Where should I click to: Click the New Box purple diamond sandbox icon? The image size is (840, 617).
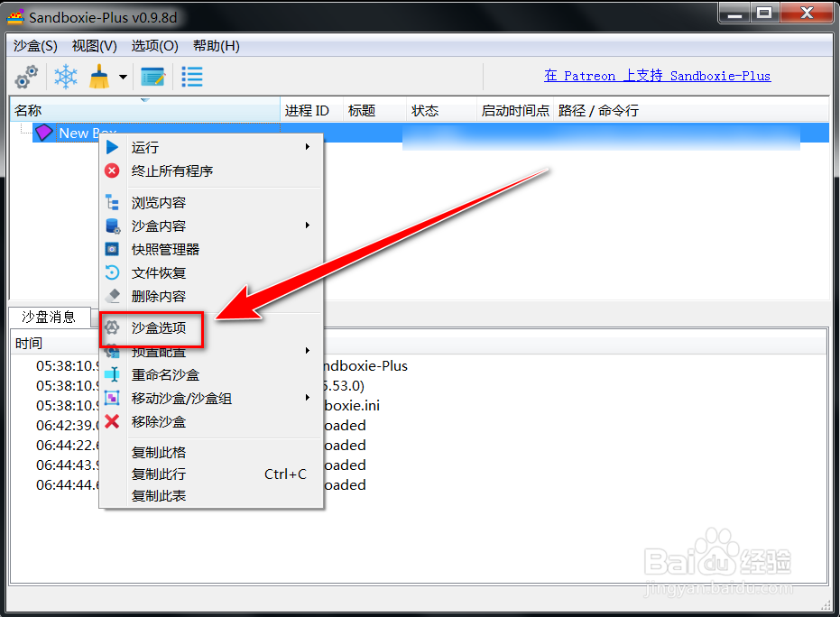click(44, 133)
